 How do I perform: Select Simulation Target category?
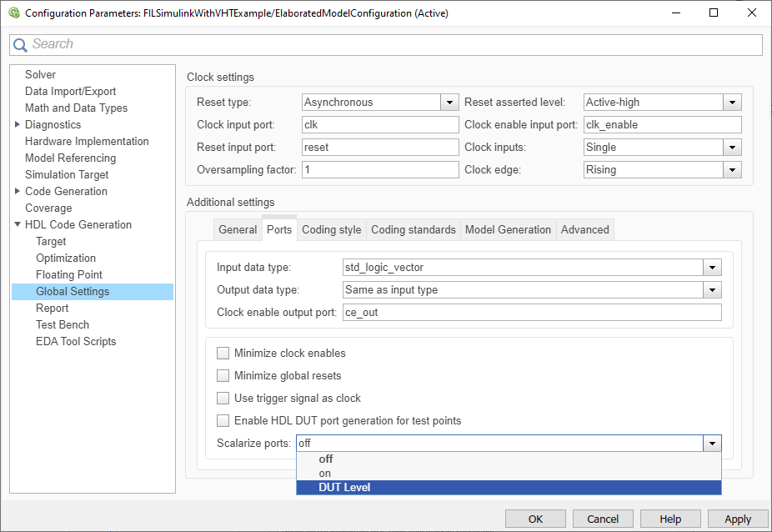(67, 175)
